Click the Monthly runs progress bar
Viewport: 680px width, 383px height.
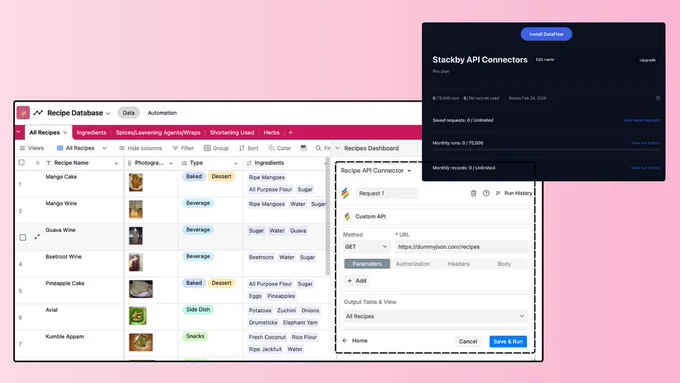[x=546, y=150]
